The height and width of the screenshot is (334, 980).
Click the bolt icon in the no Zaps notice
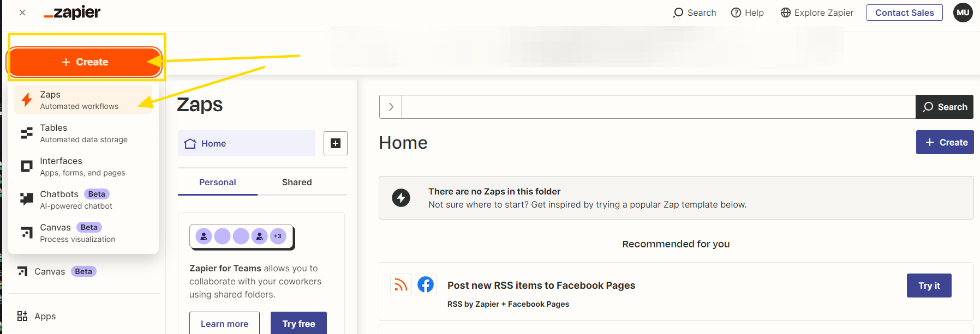pos(401,197)
